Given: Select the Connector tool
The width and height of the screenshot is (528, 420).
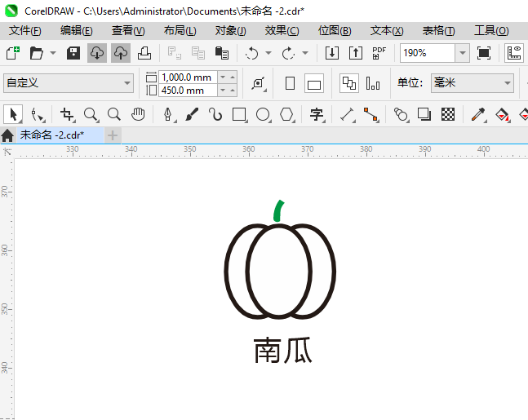Looking at the screenshot, I should tap(371, 114).
